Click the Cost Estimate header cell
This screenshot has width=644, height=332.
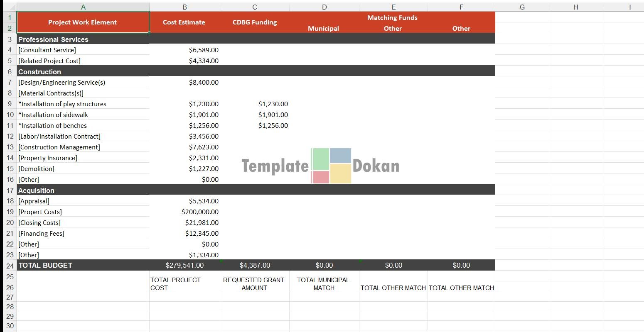tap(184, 22)
